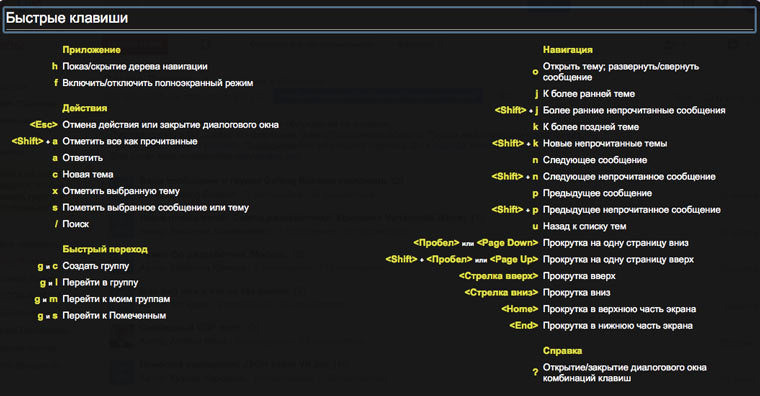Click the "К более ранней теме" description

(589, 94)
